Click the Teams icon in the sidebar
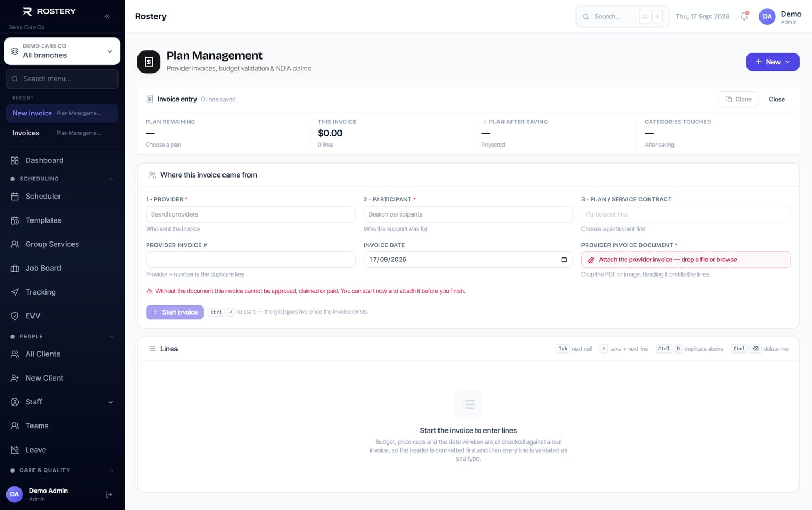This screenshot has height=510, width=812. (15, 426)
